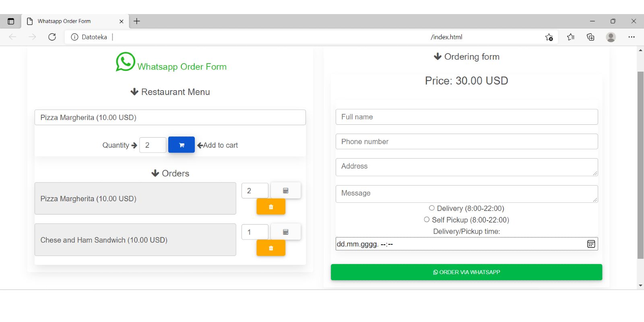Image resolution: width=644 pixels, height=322 pixels.
Task: Focus the Phone number field
Action: tap(466, 142)
